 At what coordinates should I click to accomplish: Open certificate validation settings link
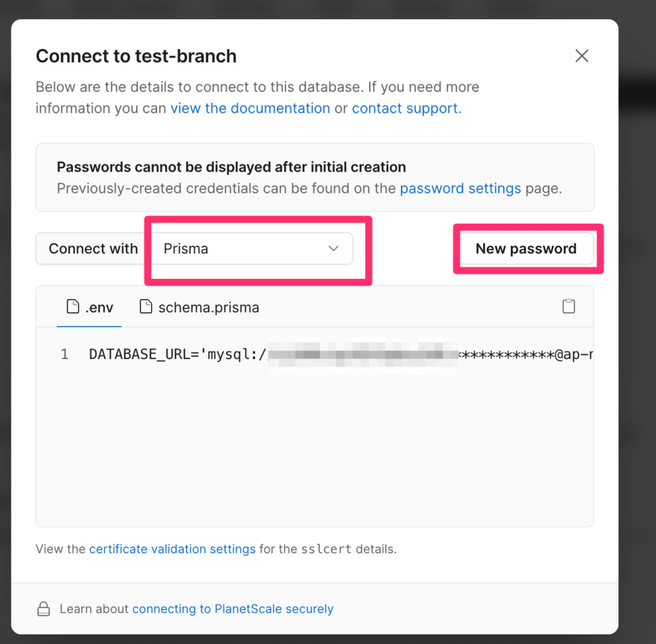click(172, 549)
